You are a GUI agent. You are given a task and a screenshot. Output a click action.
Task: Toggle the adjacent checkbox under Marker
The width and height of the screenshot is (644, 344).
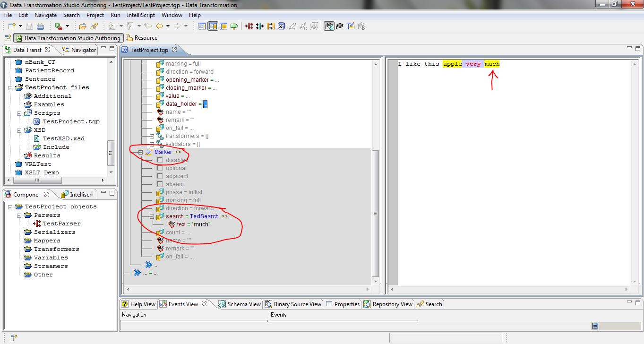[160, 176]
